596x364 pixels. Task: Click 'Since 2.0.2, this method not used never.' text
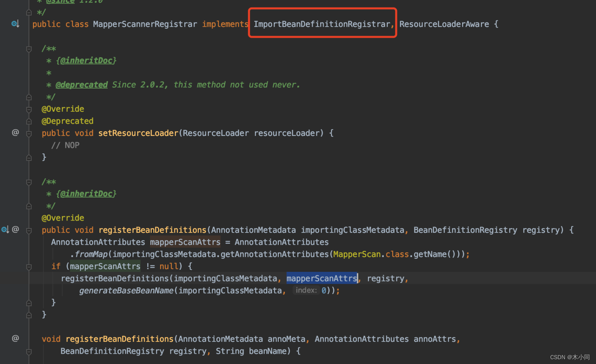pyautogui.click(x=206, y=85)
